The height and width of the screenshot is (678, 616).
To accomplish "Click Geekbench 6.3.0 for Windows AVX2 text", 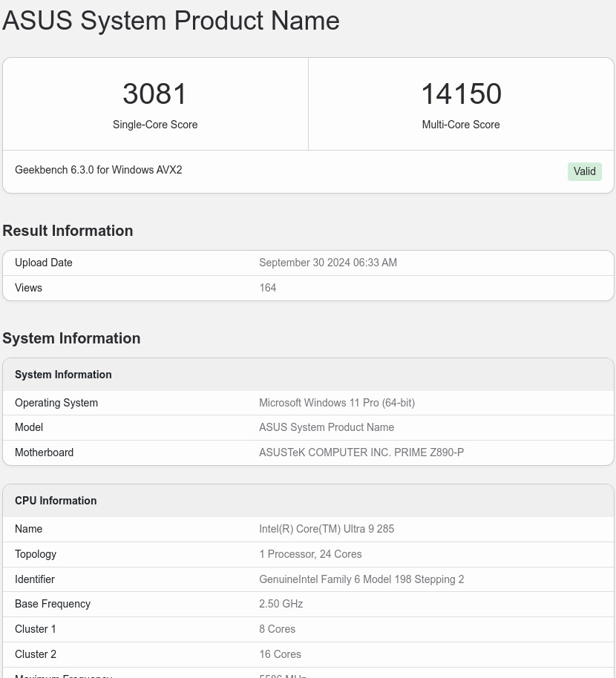I will click(x=98, y=169).
